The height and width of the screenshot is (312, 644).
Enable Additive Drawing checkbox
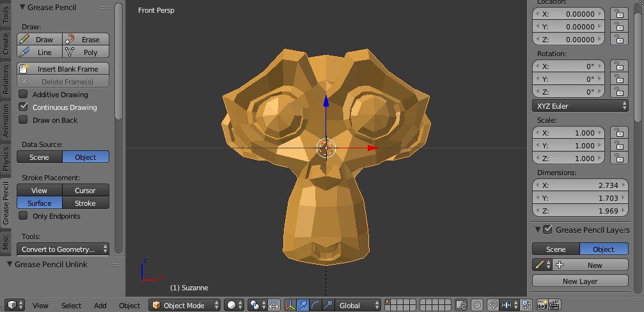pyautogui.click(x=24, y=95)
